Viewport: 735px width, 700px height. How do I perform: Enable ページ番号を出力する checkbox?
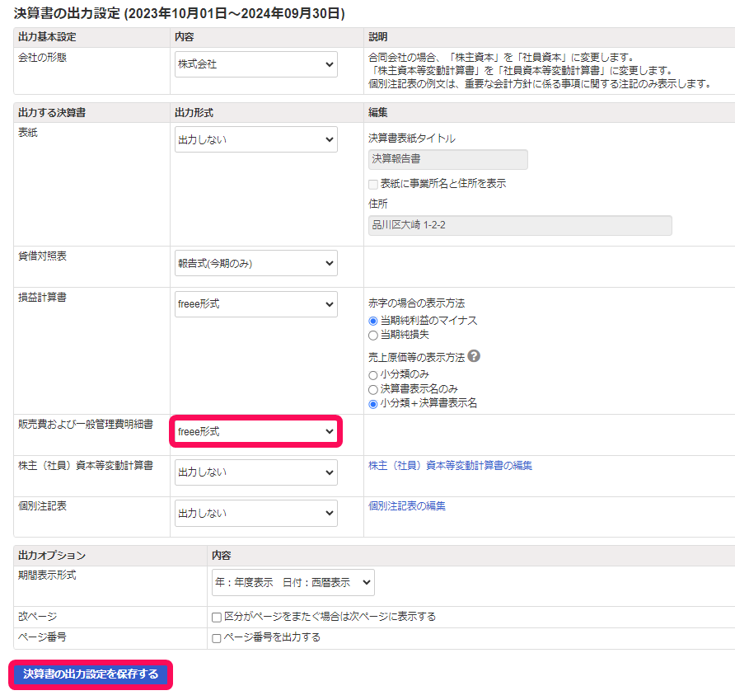(217, 638)
